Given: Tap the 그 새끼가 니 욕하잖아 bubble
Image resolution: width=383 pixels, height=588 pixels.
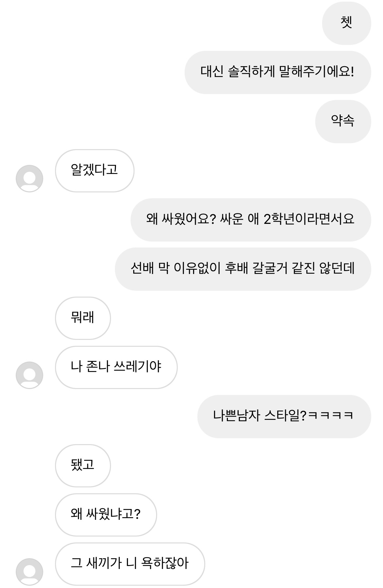Looking at the screenshot, I should click(130, 564).
